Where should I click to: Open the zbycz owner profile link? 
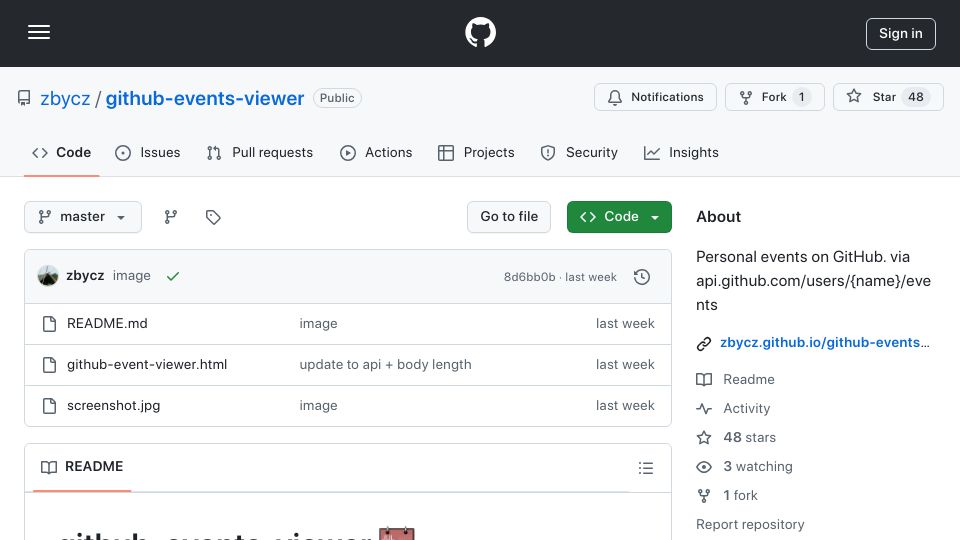pos(65,98)
